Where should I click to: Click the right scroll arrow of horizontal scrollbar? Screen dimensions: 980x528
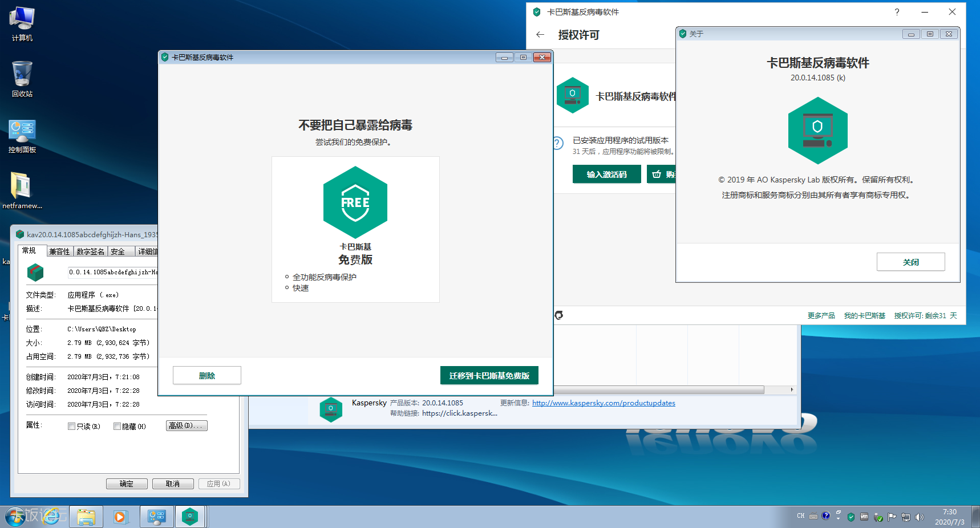pyautogui.click(x=792, y=389)
